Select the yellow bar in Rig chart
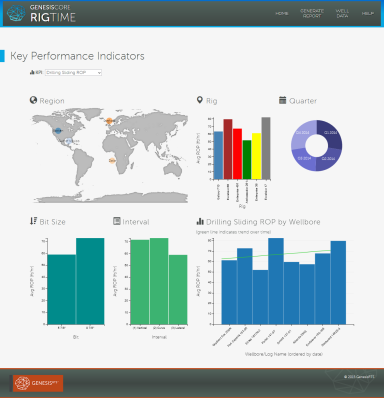Image resolution: width=384 pixels, height=398 pixels. [256, 156]
